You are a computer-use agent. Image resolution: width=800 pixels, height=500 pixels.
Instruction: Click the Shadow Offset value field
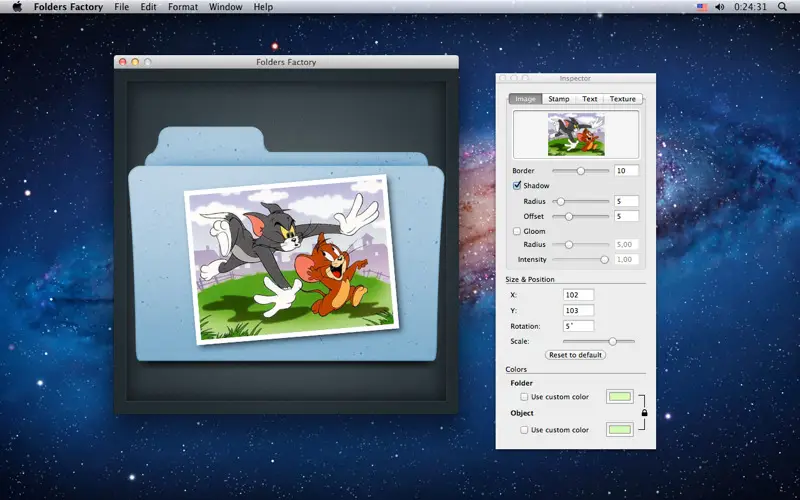627,216
